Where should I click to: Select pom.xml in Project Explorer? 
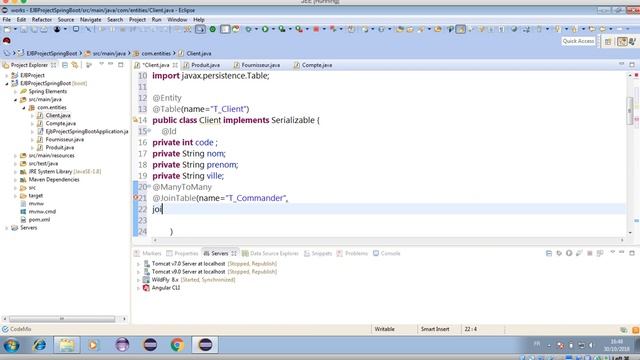click(x=39, y=220)
